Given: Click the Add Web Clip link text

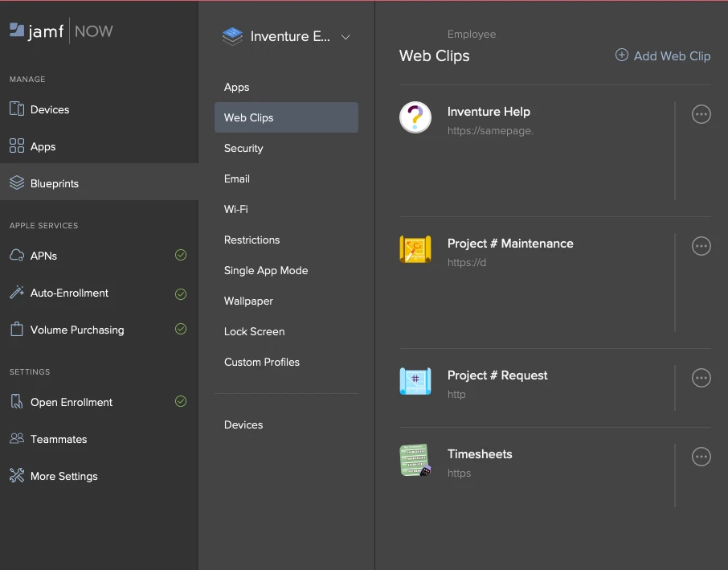Looking at the screenshot, I should tap(672, 56).
